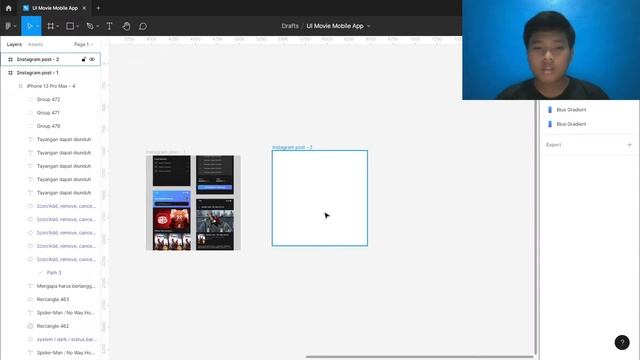This screenshot has width=640, height=360.
Task: Click the horizontal canvas scrollbar
Action: [420, 356]
